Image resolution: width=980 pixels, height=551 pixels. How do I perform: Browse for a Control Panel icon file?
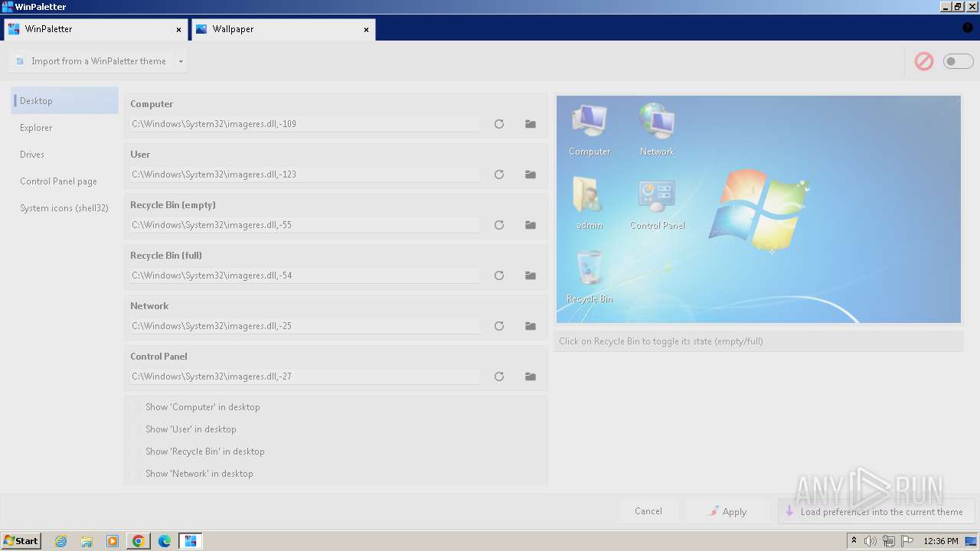point(531,377)
